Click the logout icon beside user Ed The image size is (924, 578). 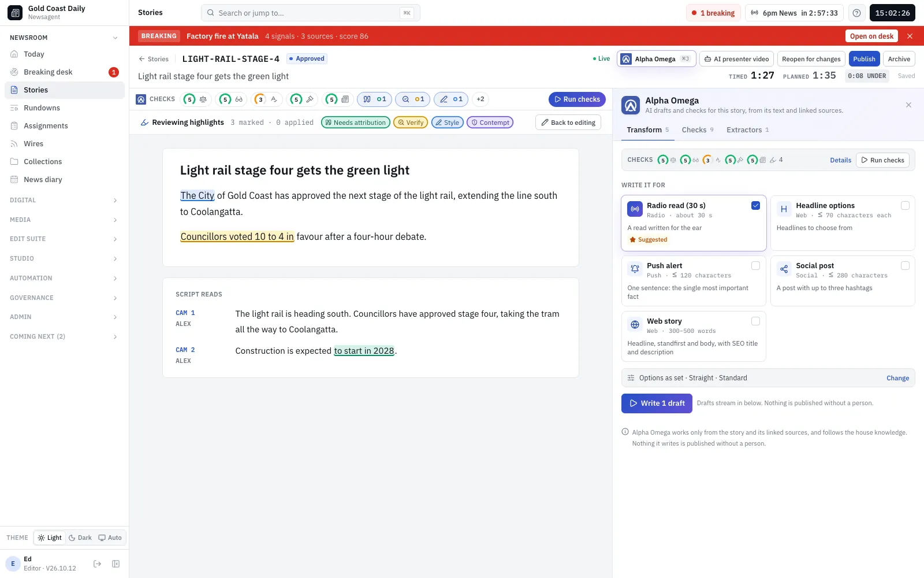point(97,564)
